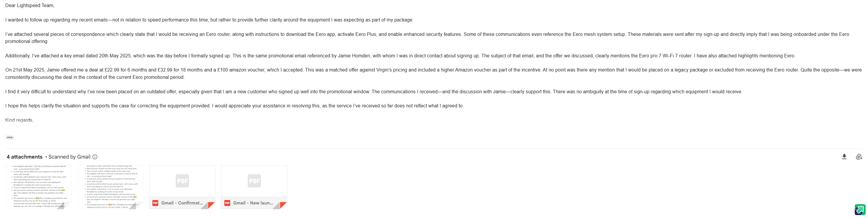Click the "Dear Lightspeed Team" greeting line
This screenshot has height=218, width=868.
[30, 5]
